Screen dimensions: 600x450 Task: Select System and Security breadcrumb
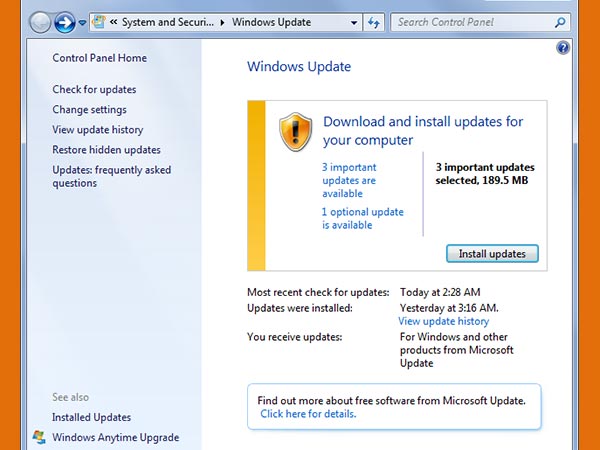point(168,22)
